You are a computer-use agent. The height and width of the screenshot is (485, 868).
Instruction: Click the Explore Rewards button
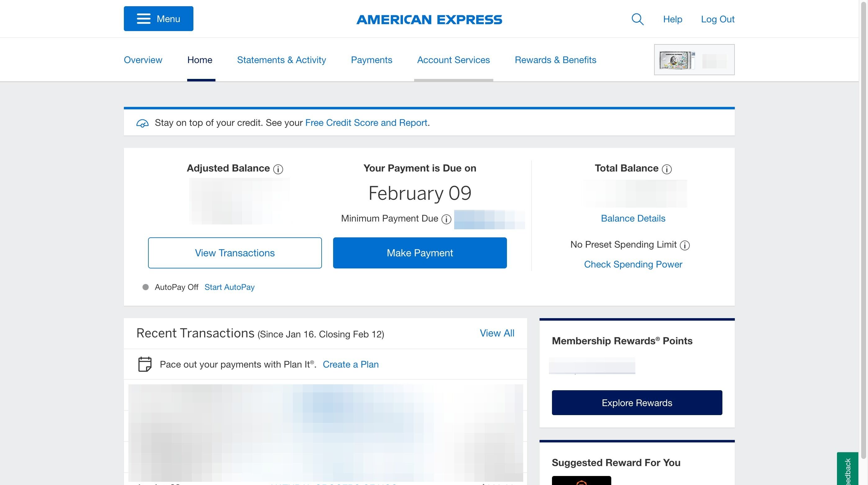pos(637,403)
